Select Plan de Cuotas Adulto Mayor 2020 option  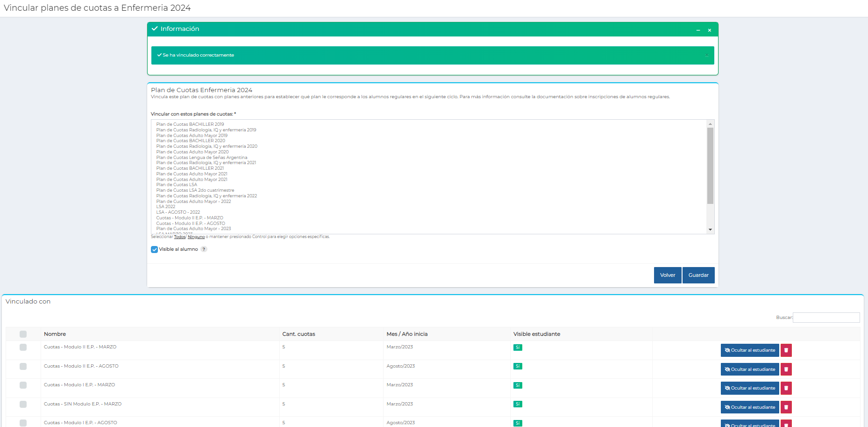pos(192,152)
